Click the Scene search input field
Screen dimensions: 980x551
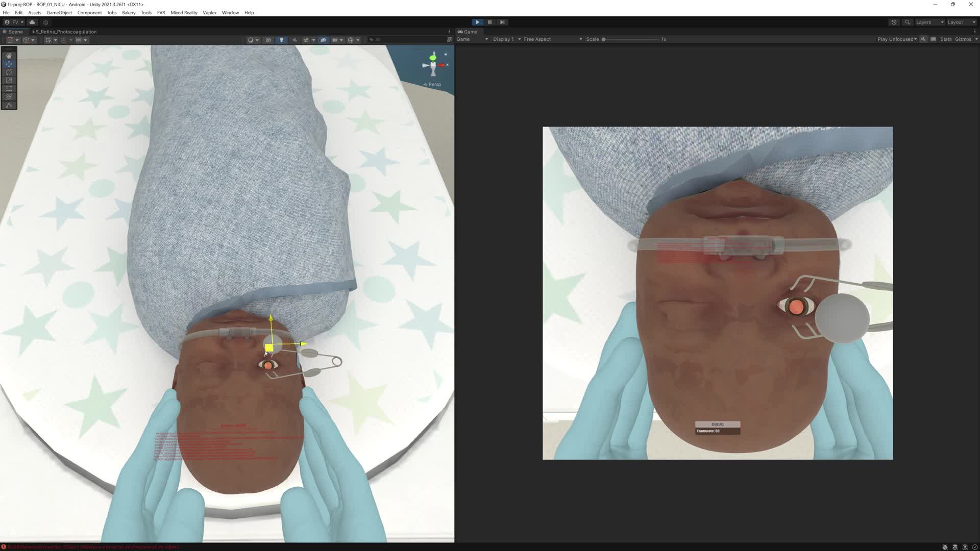tap(408, 40)
